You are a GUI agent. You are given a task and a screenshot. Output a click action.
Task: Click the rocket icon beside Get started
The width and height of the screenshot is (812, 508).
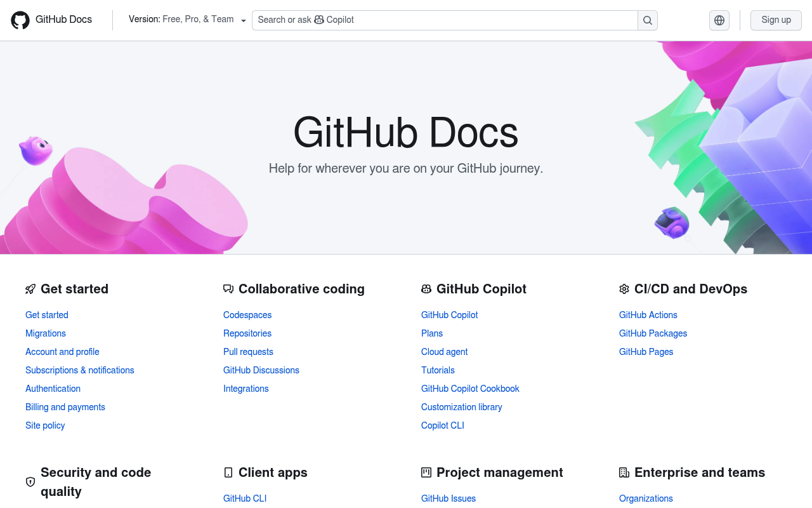click(x=30, y=289)
